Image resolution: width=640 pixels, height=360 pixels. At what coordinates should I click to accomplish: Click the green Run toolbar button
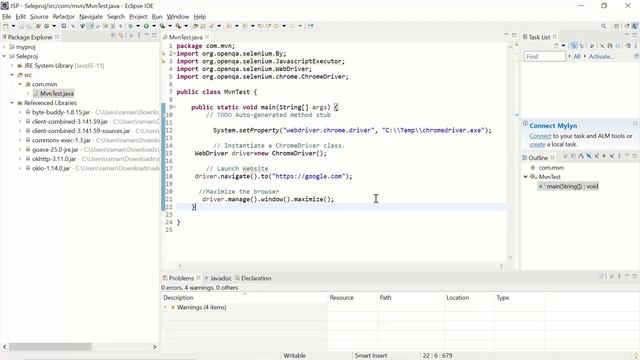[146, 26]
